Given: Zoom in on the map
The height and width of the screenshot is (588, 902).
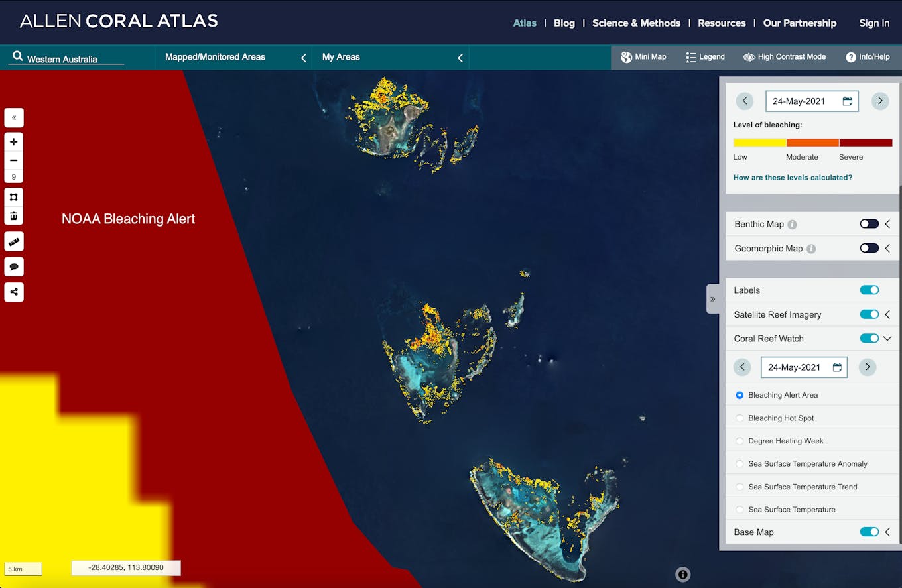Looking at the screenshot, I should tap(14, 142).
